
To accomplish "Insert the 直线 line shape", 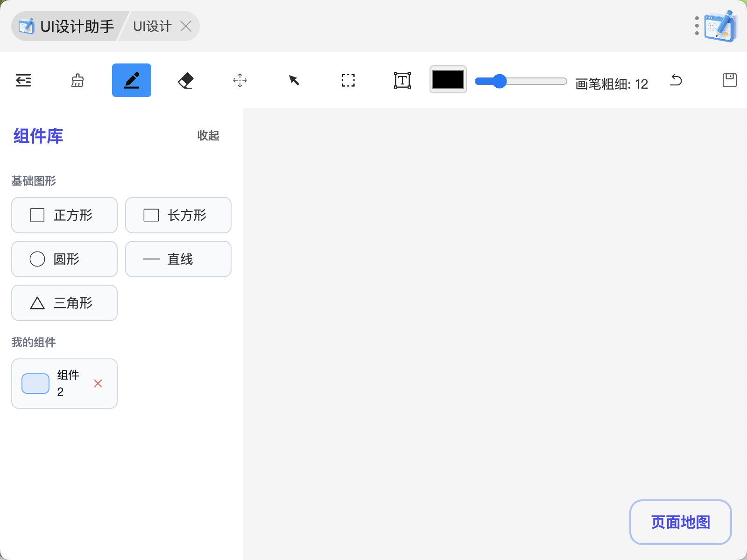I will [x=178, y=259].
